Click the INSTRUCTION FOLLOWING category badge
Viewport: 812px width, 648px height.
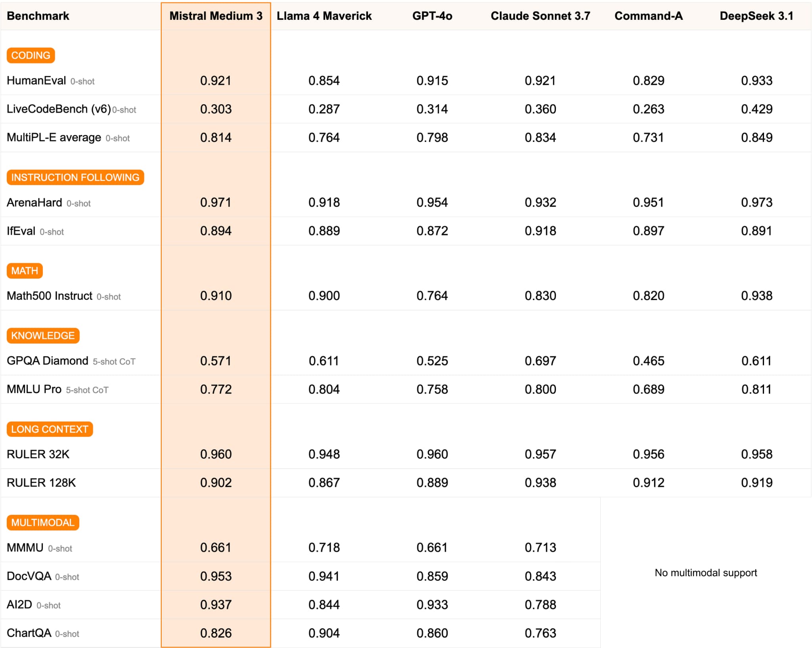75,177
